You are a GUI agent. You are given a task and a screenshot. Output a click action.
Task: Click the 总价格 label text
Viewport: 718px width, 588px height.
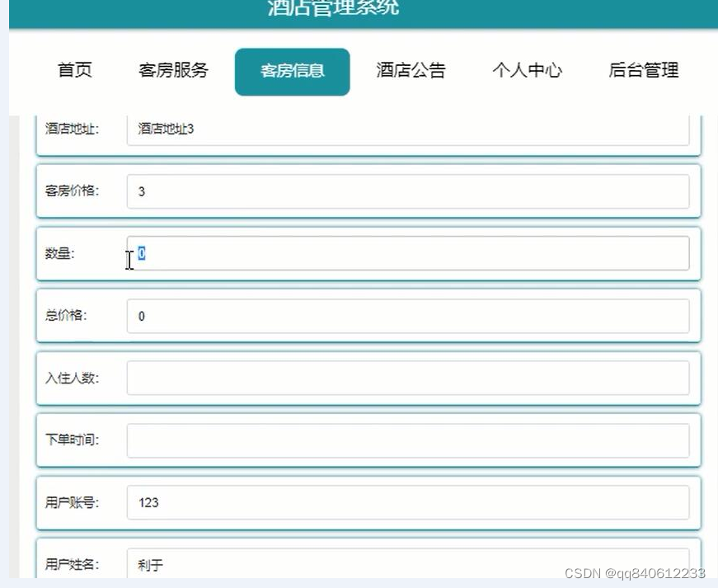click(x=65, y=316)
